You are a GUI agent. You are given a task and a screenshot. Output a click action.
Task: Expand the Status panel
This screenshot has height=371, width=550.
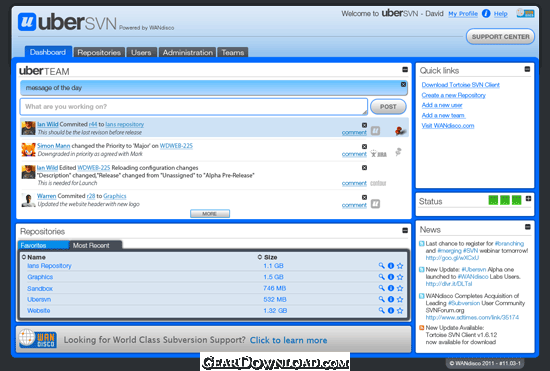point(528,199)
